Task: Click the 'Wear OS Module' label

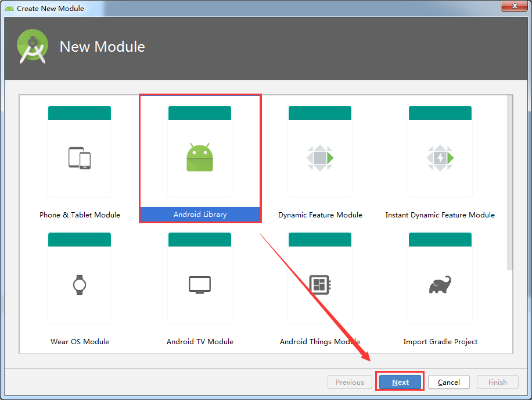Action: coord(80,342)
